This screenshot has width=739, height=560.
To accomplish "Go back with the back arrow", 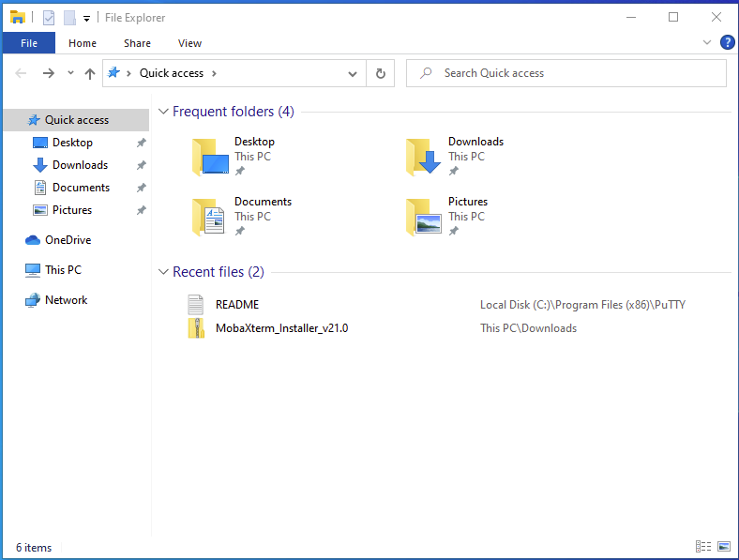I will (21, 73).
